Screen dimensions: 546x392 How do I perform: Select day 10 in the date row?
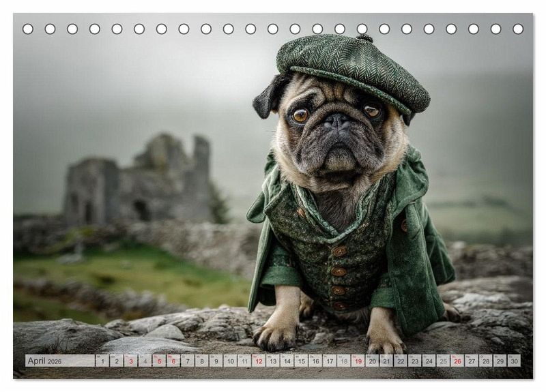tap(230, 361)
